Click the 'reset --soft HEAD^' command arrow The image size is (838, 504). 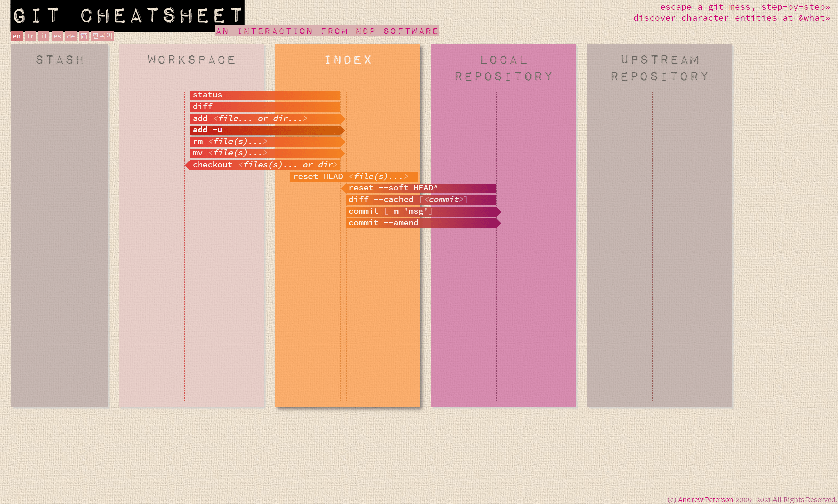point(419,188)
